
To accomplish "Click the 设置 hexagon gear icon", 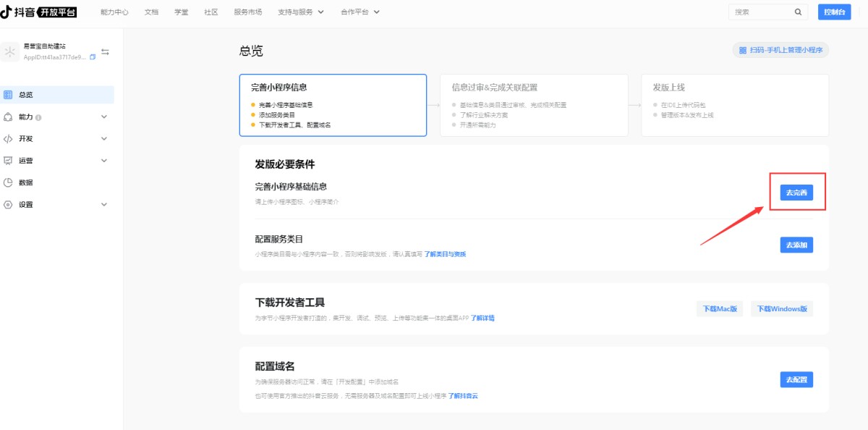I will click(x=8, y=204).
